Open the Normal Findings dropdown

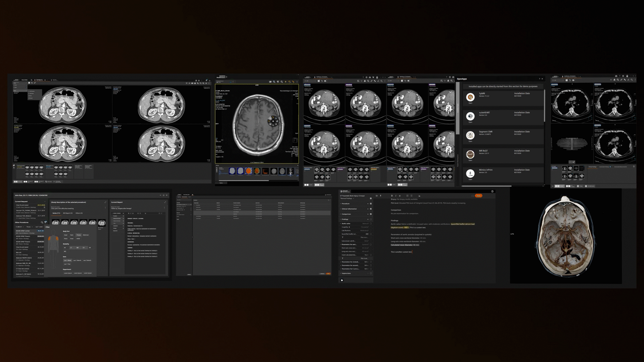pyautogui.click(x=347, y=199)
